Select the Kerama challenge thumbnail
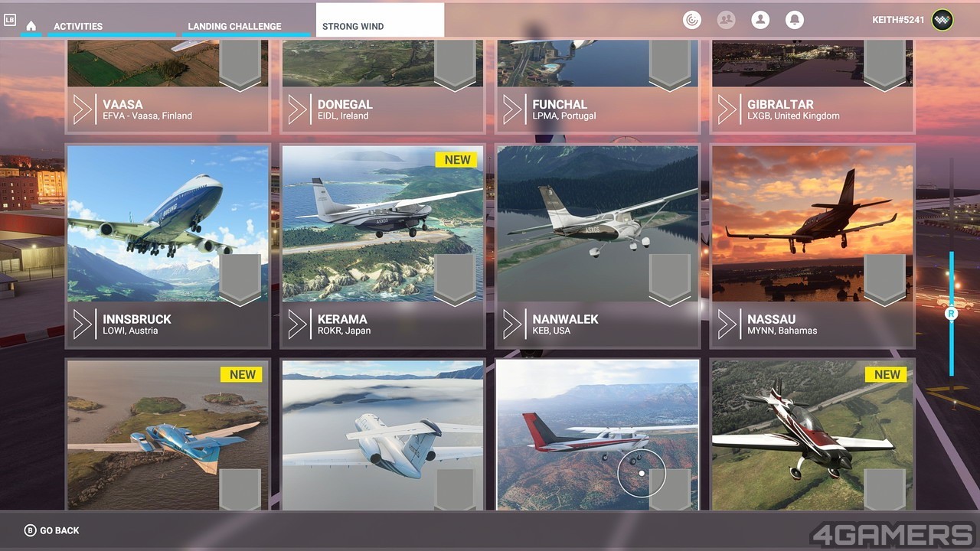 [383, 223]
